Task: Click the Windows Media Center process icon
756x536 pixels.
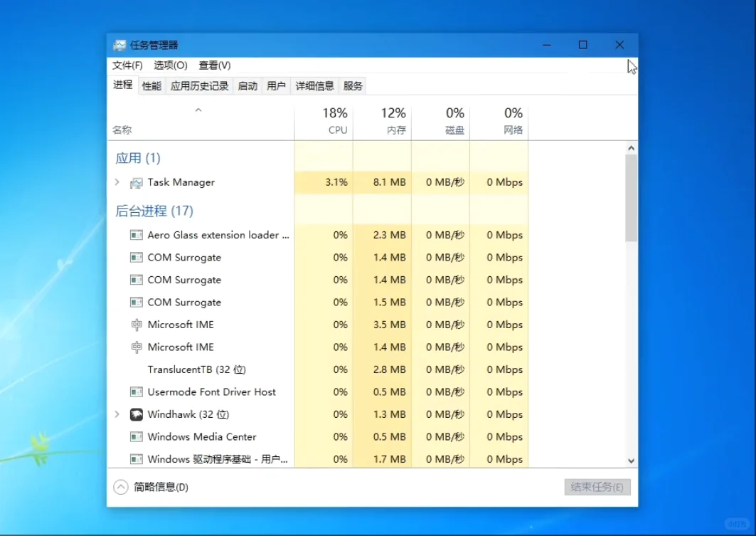Action: click(136, 436)
